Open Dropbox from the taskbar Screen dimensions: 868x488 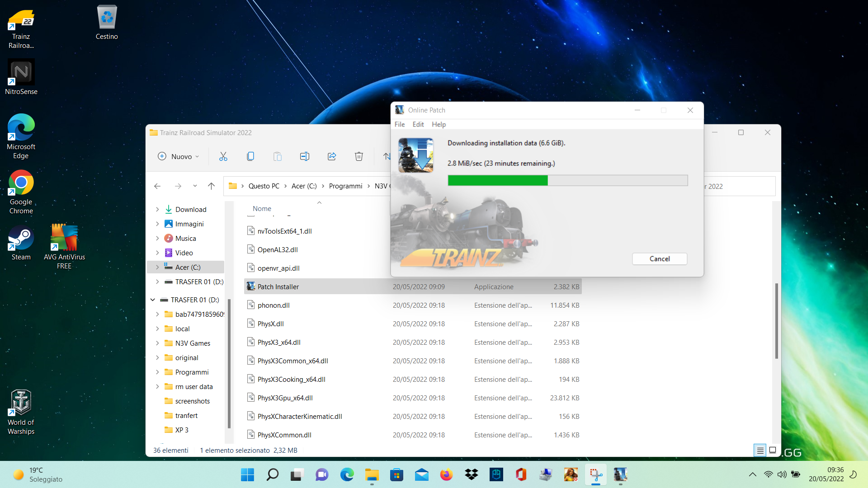point(472,475)
